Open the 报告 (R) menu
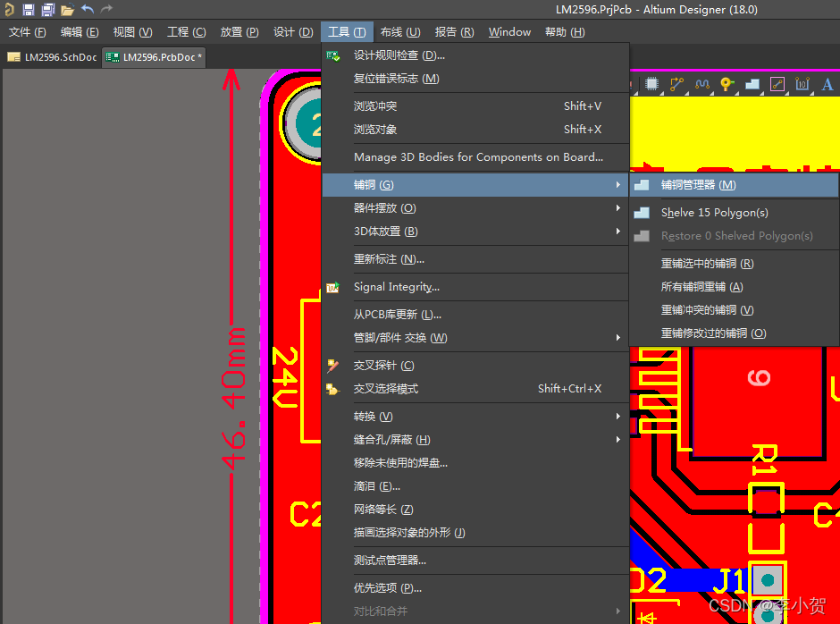This screenshot has height=624, width=840. 454,32
